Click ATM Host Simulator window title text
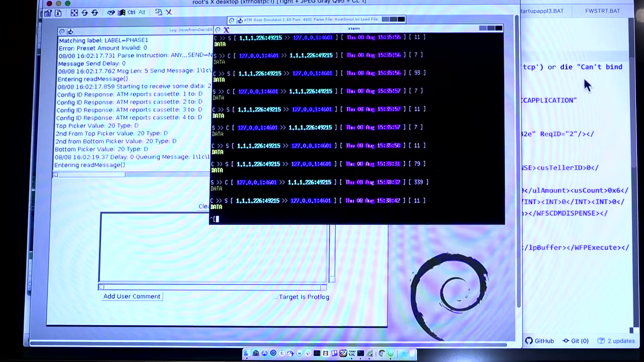644x362 pixels. coord(312,20)
